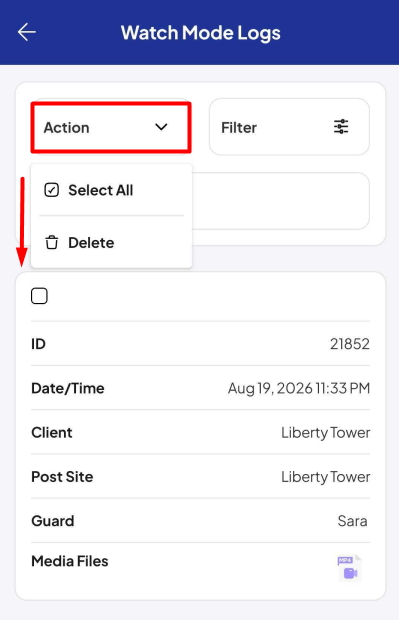Click the Guard row label
This screenshot has height=620, width=399.
click(53, 521)
